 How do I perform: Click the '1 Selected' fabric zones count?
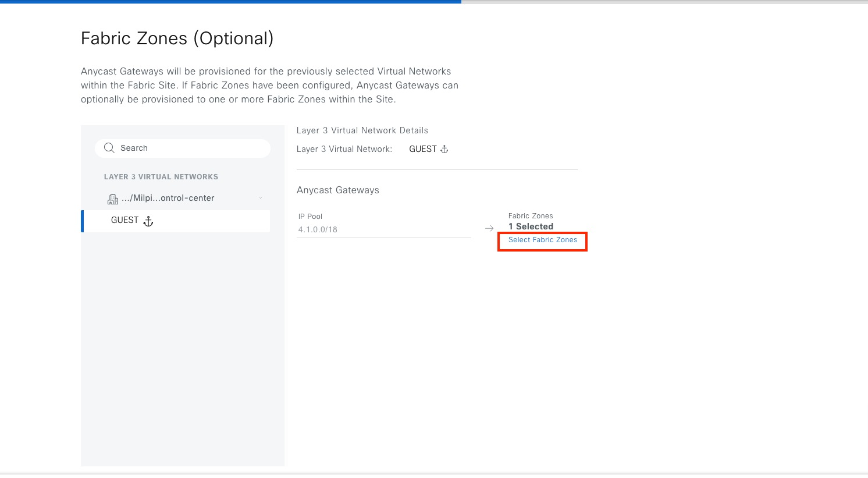coord(531,226)
